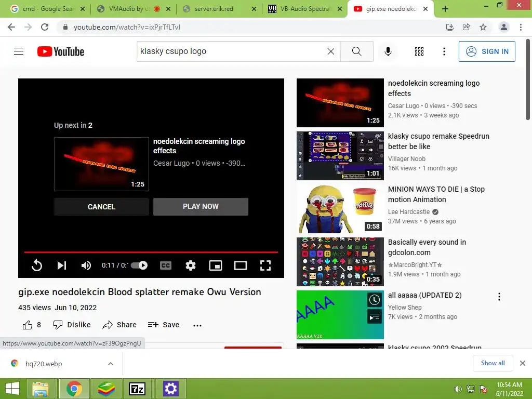The width and height of the screenshot is (532, 399).
Task: Open Basically every sound in gdcolon.com
Action: click(427, 247)
